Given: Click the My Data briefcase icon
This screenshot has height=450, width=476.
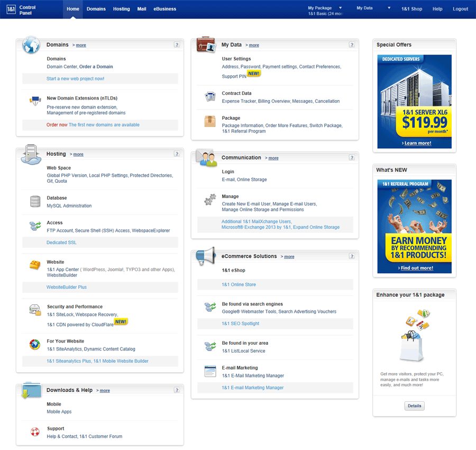Looking at the screenshot, I should point(206,44).
